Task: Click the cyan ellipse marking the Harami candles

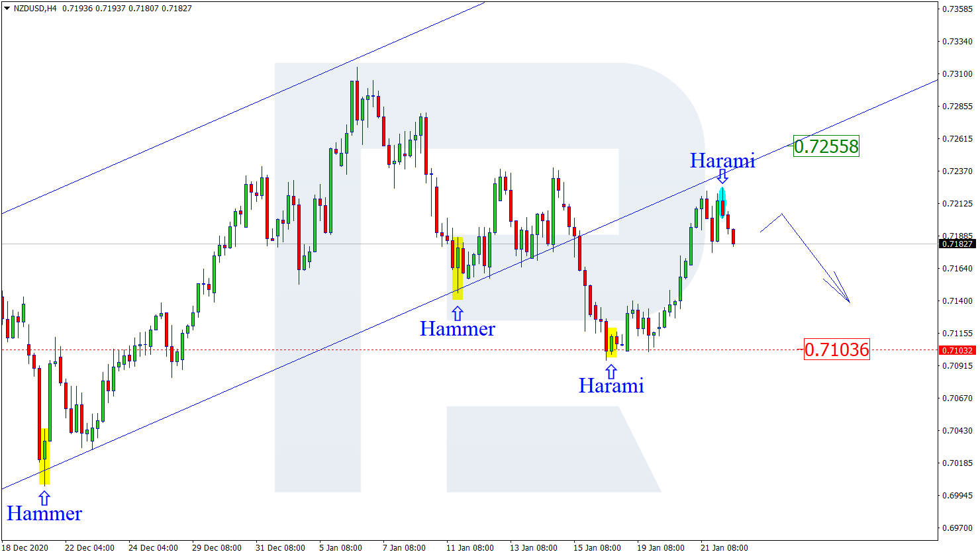Action: [x=722, y=202]
